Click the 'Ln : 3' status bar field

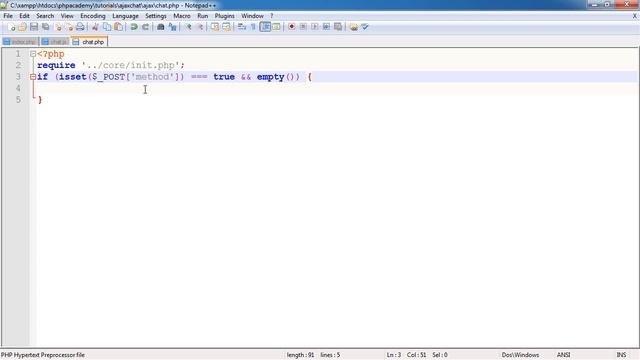[x=394, y=355]
